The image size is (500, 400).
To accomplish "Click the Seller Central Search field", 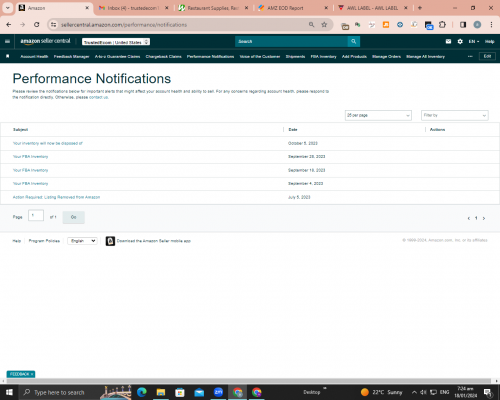I will tap(291, 41).
